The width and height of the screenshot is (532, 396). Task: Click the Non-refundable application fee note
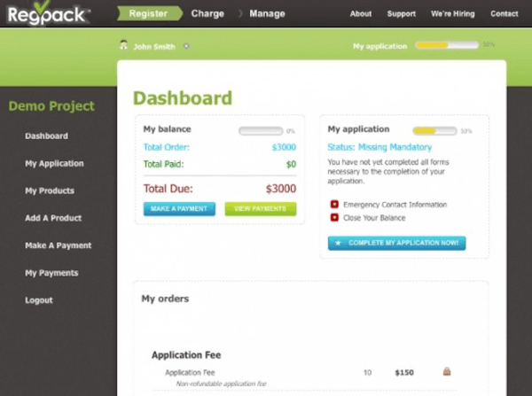click(221, 384)
